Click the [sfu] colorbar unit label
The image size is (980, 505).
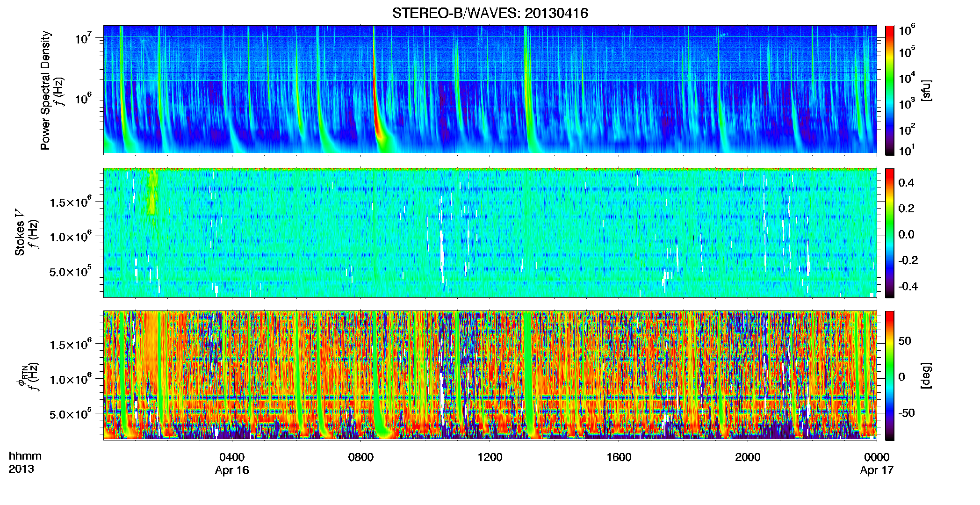926,90
